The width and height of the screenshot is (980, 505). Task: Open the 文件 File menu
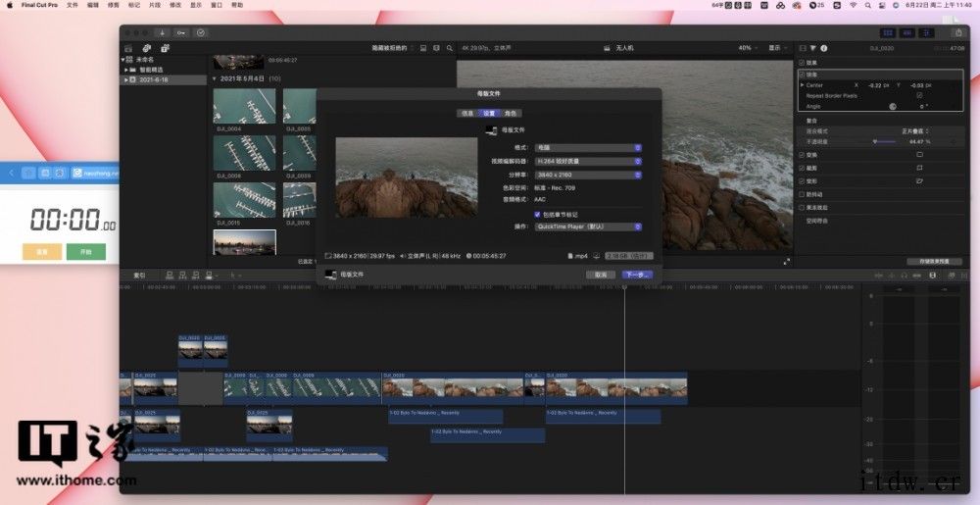(x=73, y=5)
